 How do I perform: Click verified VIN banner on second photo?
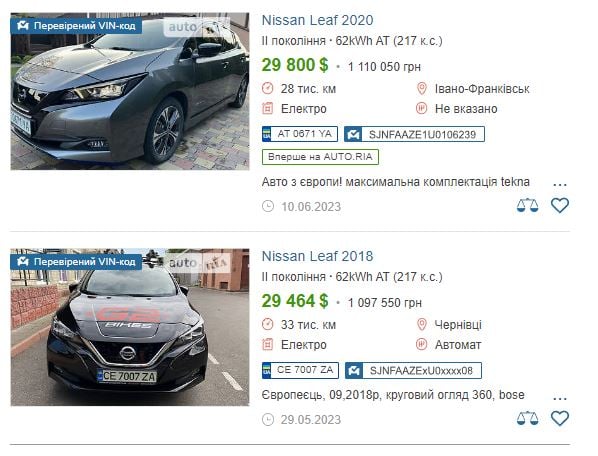click(x=76, y=262)
